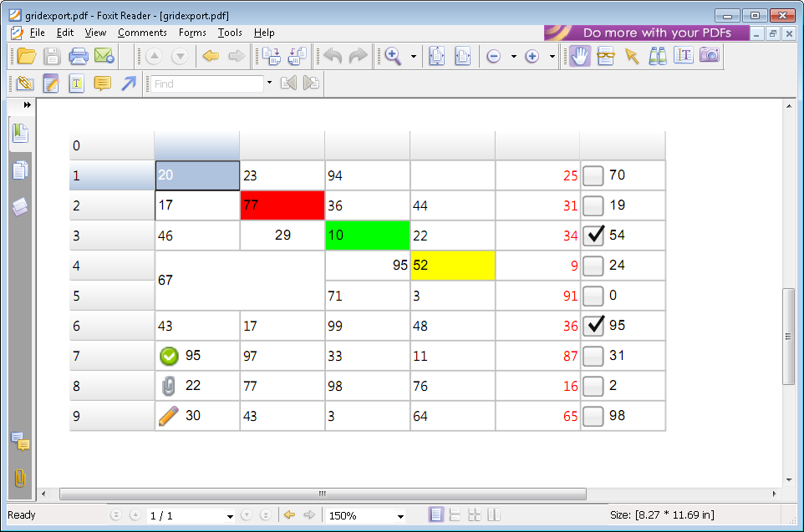
Task: Open the Help menu
Action: click(264, 33)
